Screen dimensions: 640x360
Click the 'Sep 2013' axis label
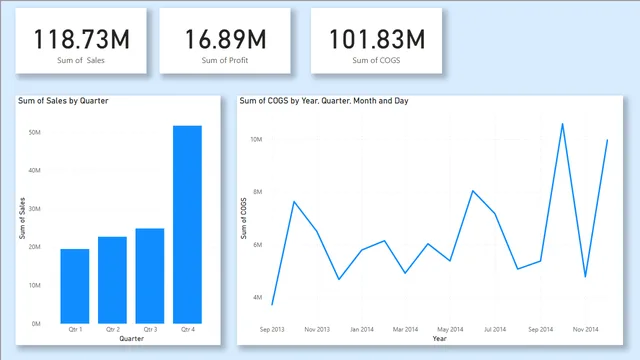click(272, 329)
